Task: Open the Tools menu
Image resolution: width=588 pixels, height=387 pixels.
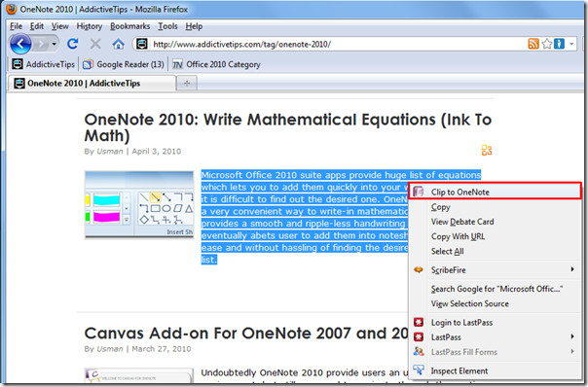Action: click(167, 26)
